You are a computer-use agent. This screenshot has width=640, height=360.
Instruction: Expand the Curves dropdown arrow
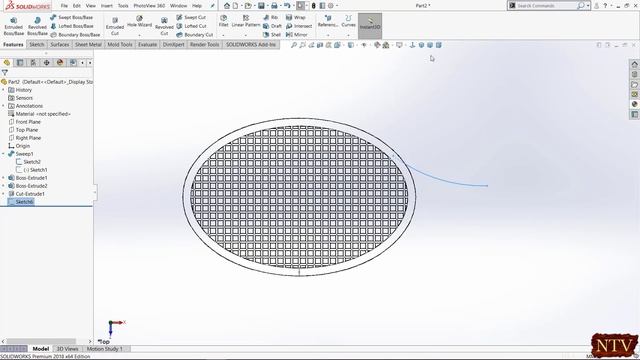click(348, 36)
